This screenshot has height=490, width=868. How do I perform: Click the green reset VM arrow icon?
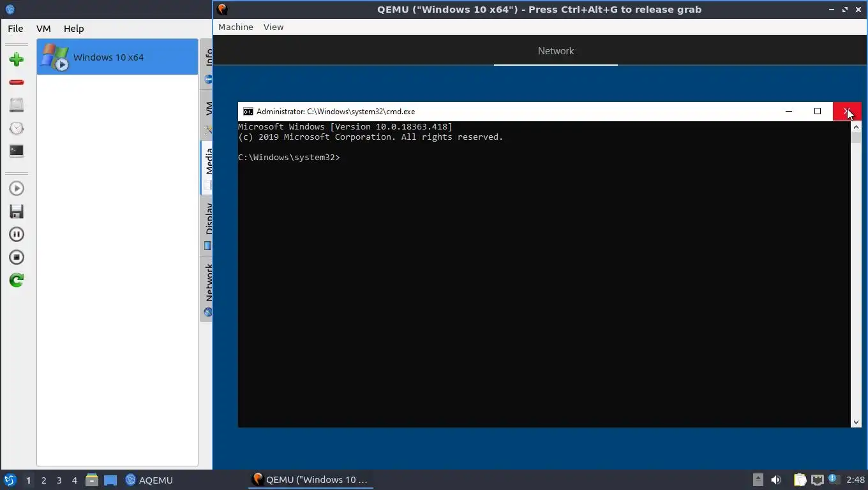coord(17,280)
